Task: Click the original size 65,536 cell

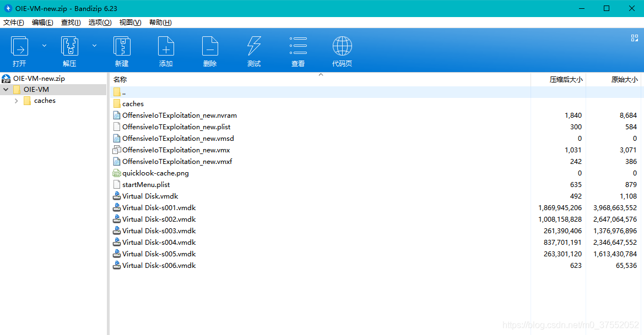Action: 626,266
